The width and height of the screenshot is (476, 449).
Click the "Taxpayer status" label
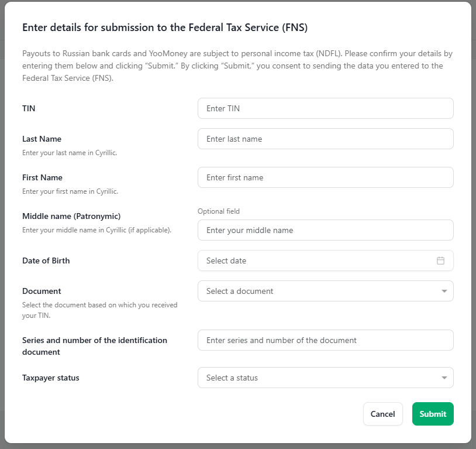coord(51,378)
